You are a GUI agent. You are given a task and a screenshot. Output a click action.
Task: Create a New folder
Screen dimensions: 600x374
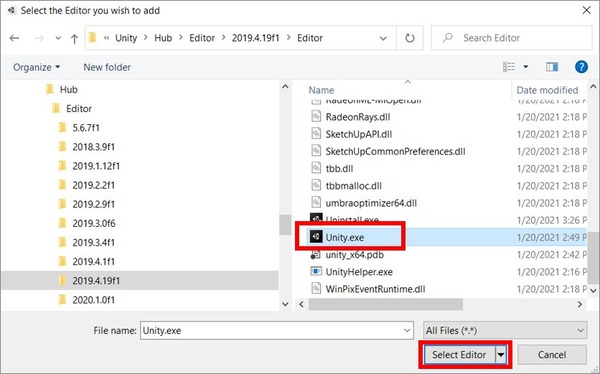pos(107,67)
